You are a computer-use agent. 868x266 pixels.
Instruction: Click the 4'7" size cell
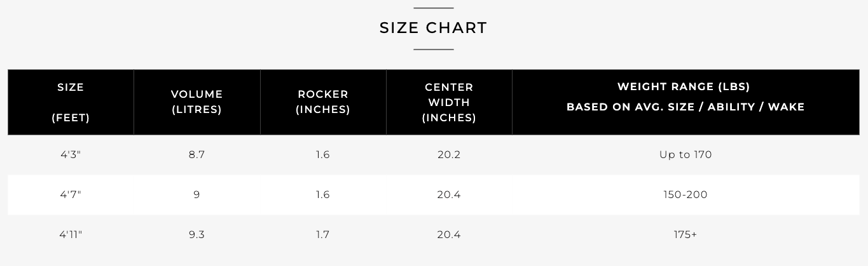click(x=71, y=195)
